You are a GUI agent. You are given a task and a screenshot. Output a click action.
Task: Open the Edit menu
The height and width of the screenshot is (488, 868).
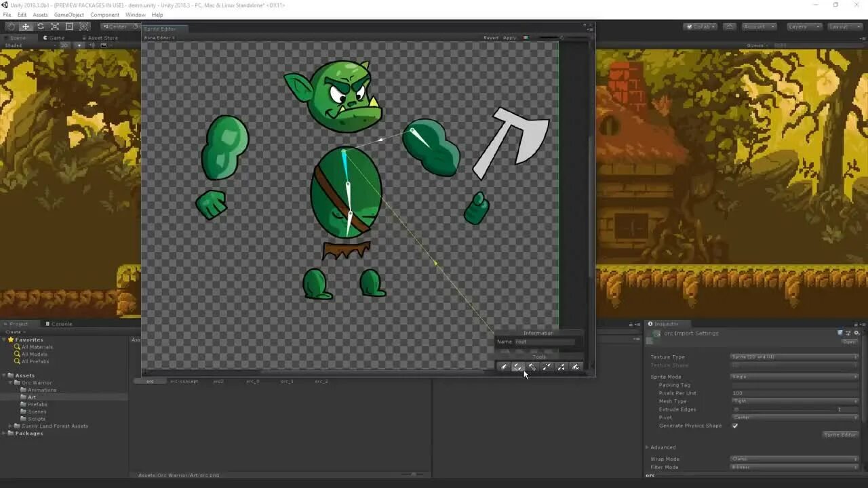tap(22, 15)
